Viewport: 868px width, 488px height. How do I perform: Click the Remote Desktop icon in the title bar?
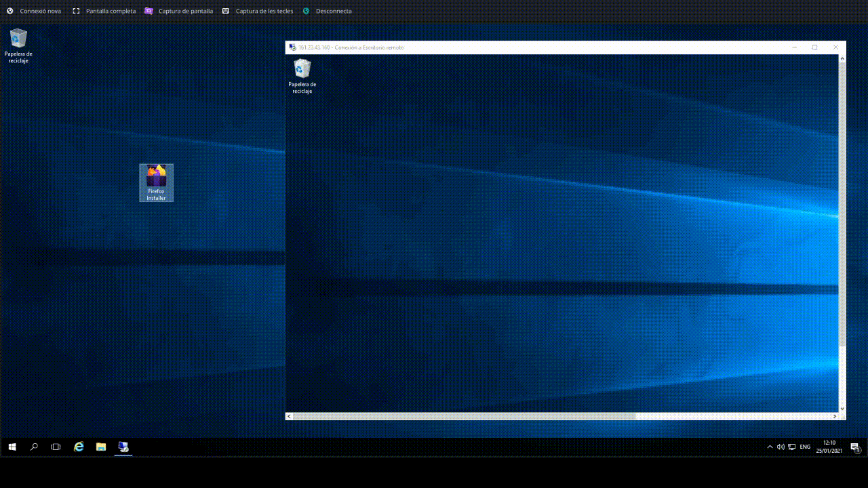click(x=290, y=47)
